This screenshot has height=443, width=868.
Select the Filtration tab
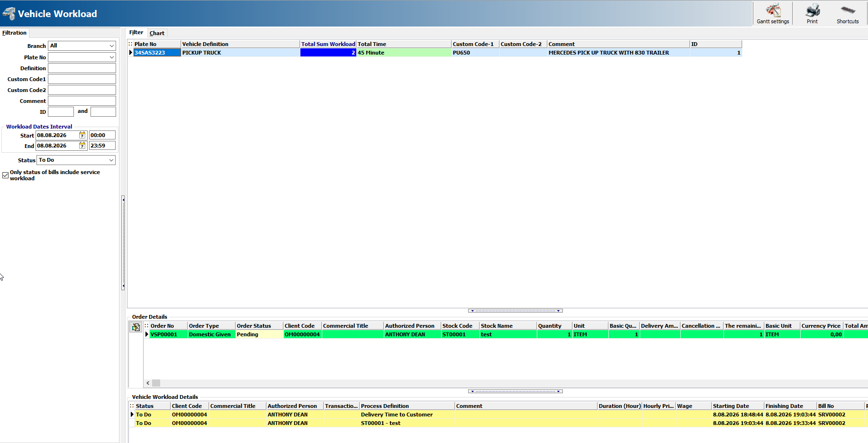click(x=14, y=33)
